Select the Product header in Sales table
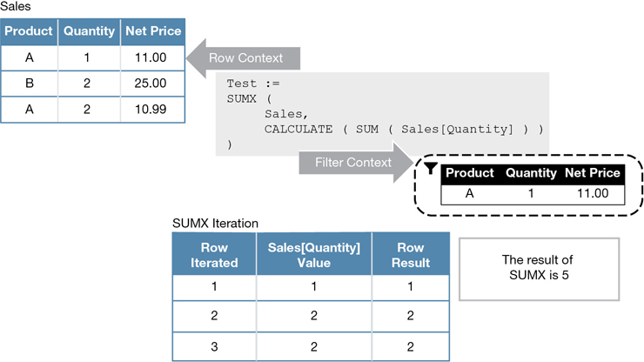This screenshot has width=644, height=362. coord(29,31)
